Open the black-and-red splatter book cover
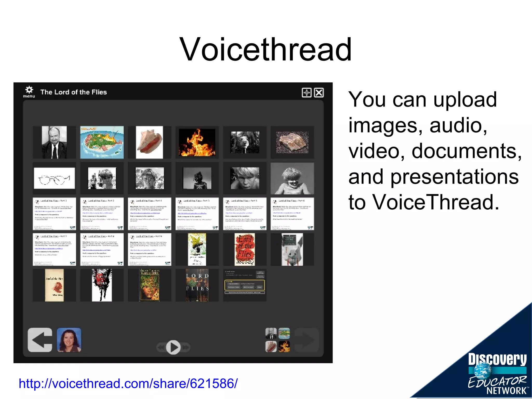532x399 pixels. [102, 285]
